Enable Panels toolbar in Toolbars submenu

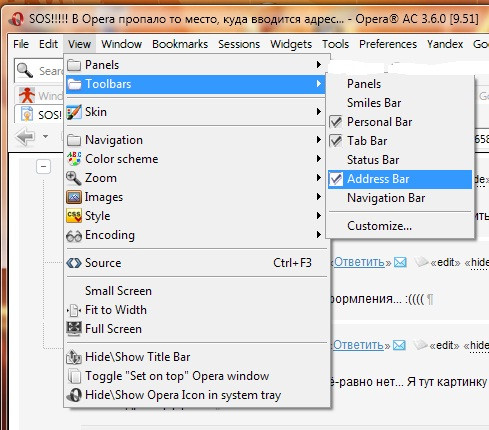(400, 84)
